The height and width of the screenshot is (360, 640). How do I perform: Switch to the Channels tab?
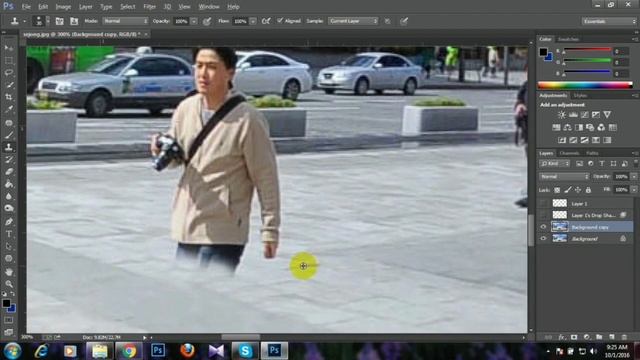569,153
